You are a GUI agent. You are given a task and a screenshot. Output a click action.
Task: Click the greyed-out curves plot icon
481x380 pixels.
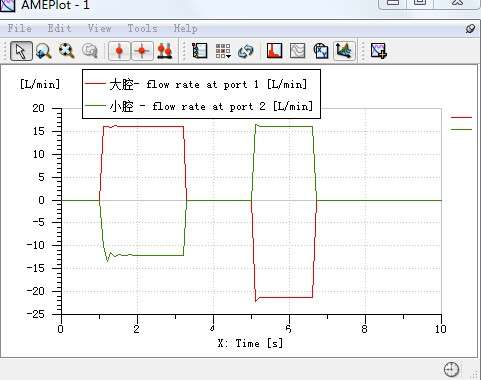coord(298,51)
